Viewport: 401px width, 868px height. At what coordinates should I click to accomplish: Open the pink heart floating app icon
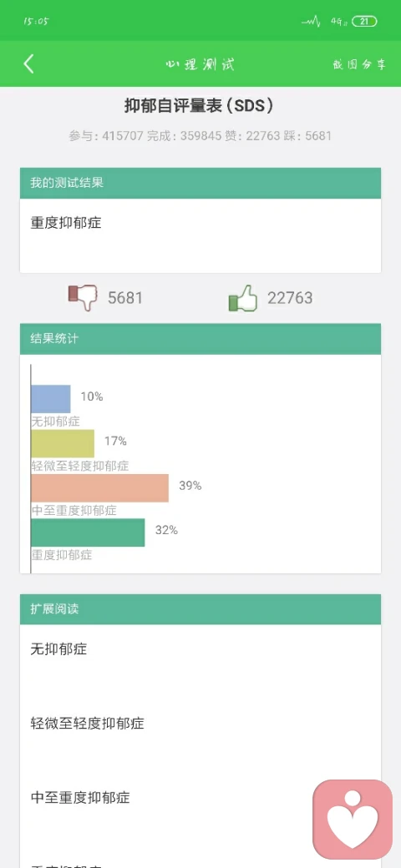click(353, 818)
